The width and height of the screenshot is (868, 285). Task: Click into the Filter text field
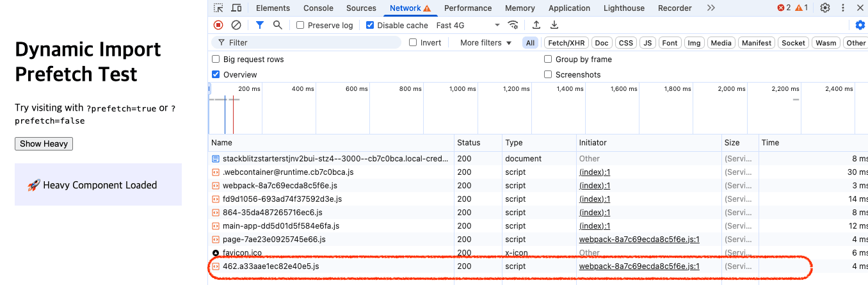click(312, 43)
